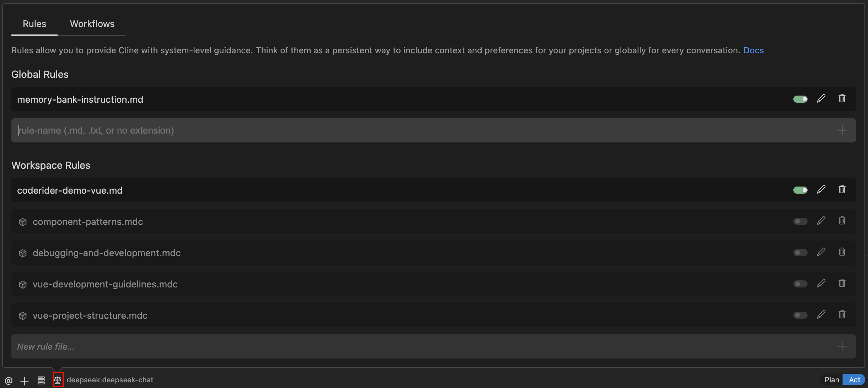Click the plus icon to add global rule
Image resolution: width=868 pixels, height=388 pixels.
click(842, 130)
